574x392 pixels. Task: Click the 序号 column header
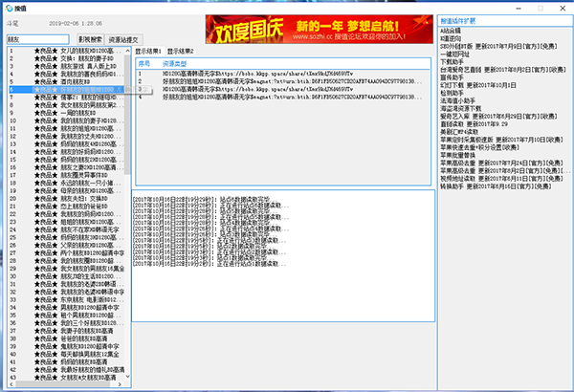pos(144,64)
